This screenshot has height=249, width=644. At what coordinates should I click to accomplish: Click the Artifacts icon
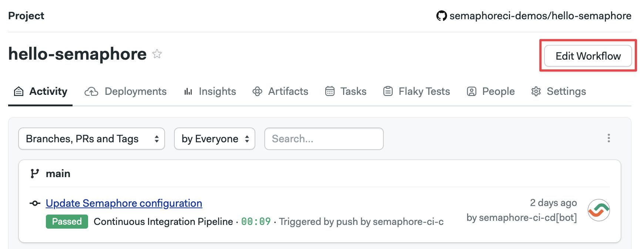(257, 92)
